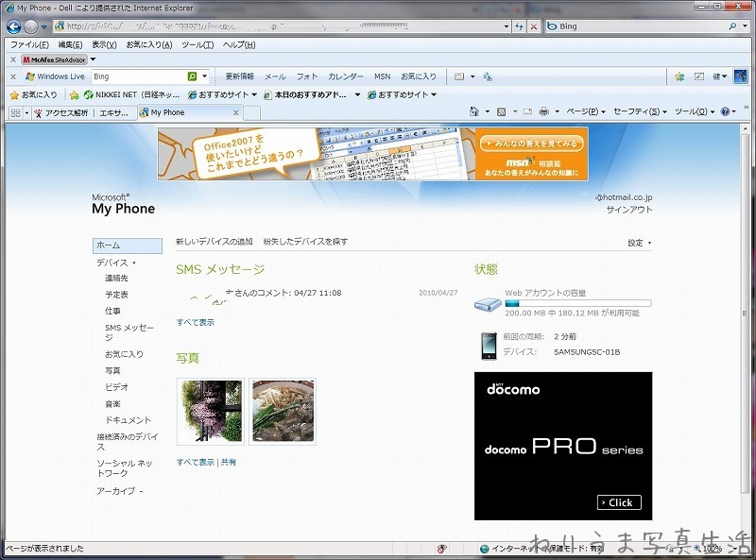Click サインアウト to sign out
This screenshot has width=756, height=560.
click(x=629, y=210)
